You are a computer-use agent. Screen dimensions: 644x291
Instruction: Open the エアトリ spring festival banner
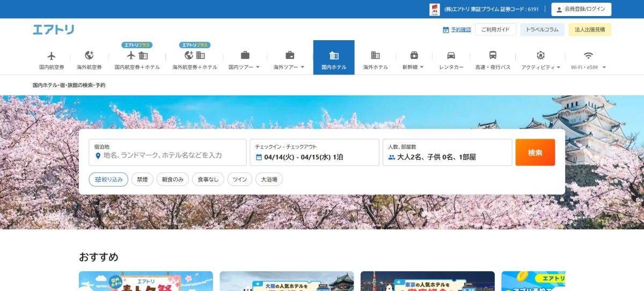[x=146, y=281]
